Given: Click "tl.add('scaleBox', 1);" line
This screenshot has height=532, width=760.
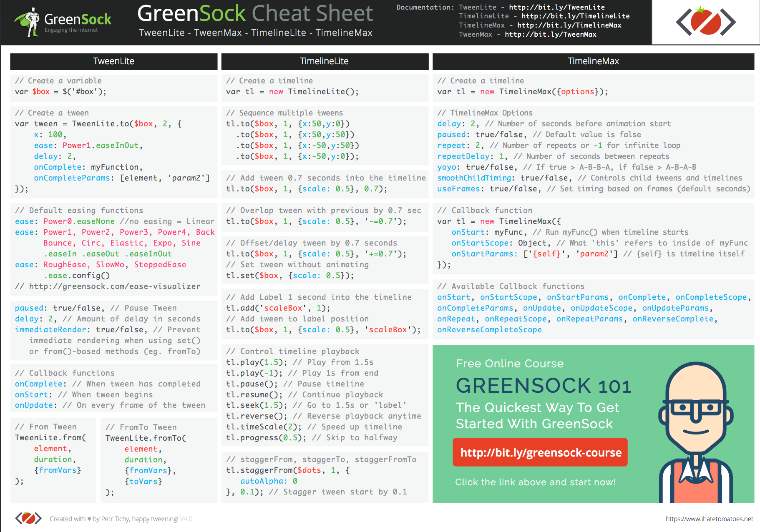Looking at the screenshot, I should 278,308.
